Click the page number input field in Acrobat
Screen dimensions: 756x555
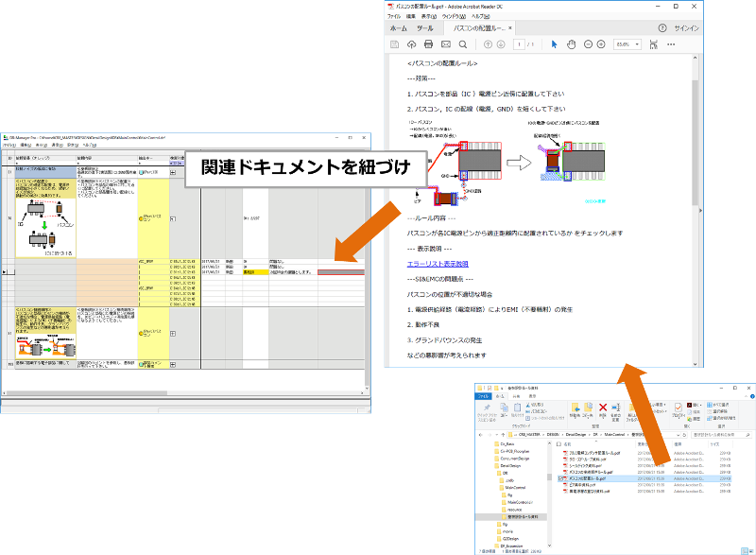click(520, 44)
